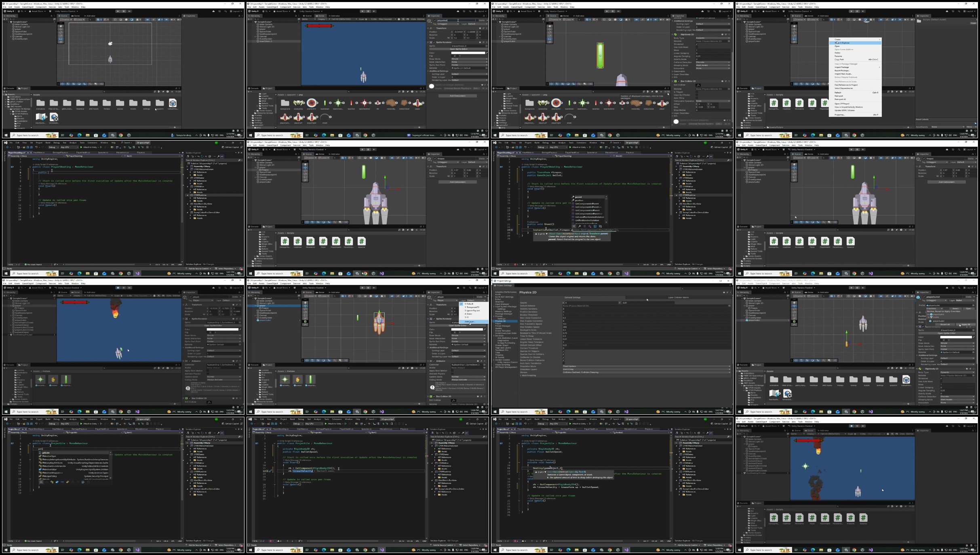Show next overload in the '2 of 2' tooltip
The image size is (980, 555).
(545, 472)
